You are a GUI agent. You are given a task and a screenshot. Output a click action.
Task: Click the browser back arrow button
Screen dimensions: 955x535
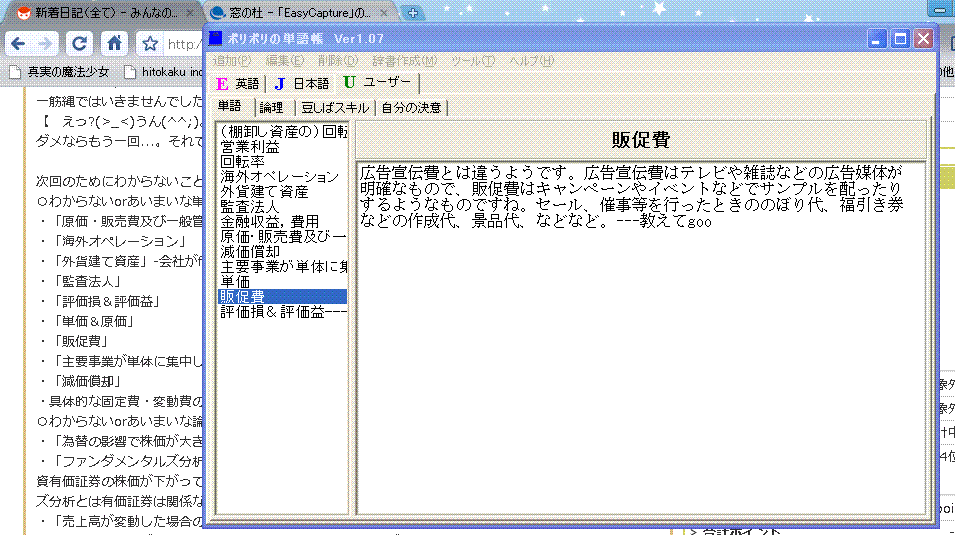[19, 44]
